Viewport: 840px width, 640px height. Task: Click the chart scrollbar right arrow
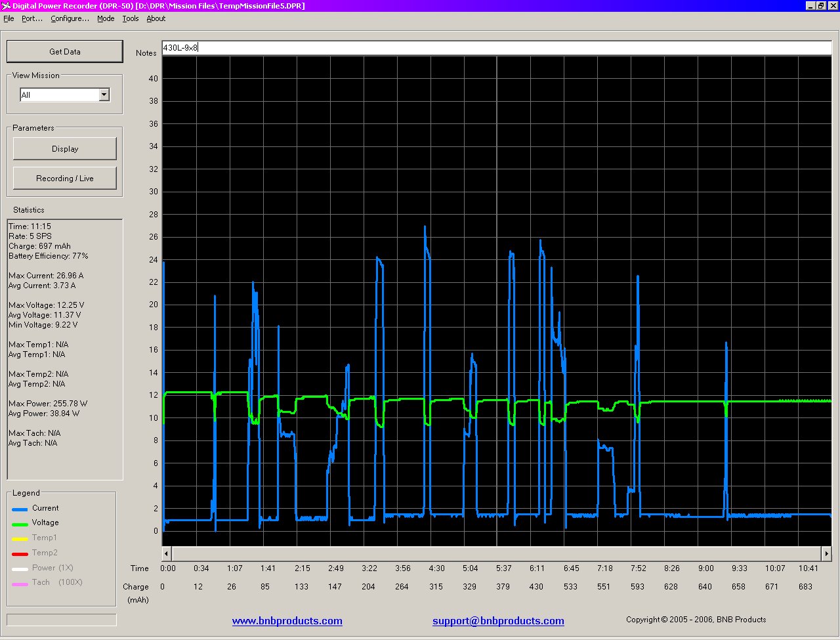pyautogui.click(x=827, y=554)
